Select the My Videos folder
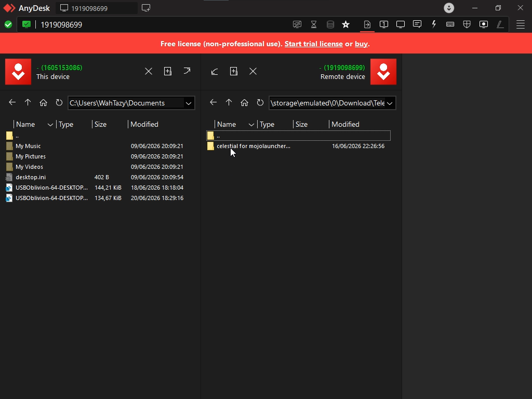Screen dimensions: 532x399 pyautogui.click(x=95, y=167)
